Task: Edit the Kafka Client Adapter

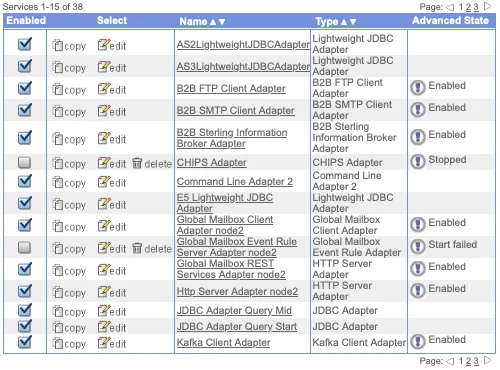Action: 112,343
